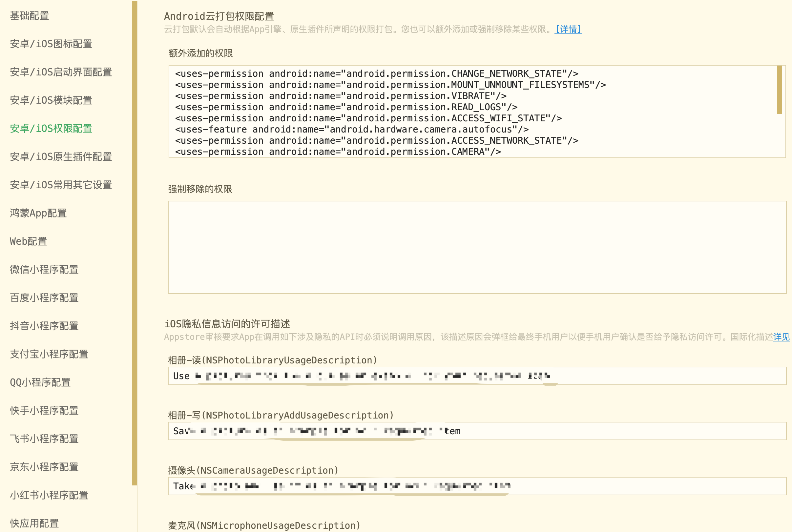
Task: Open the 鸿蒙App配置 section
Action: (x=38, y=213)
